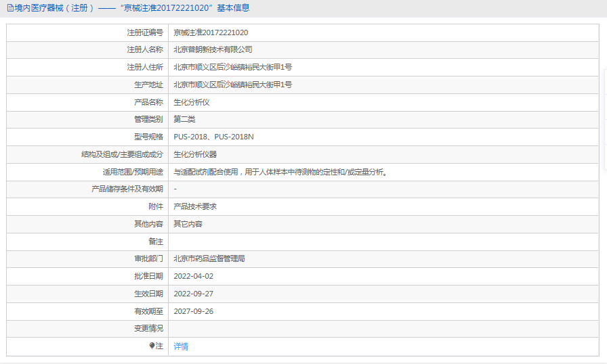Click the 生效日期 label
The width and height of the screenshot is (607, 364).
(148, 294)
